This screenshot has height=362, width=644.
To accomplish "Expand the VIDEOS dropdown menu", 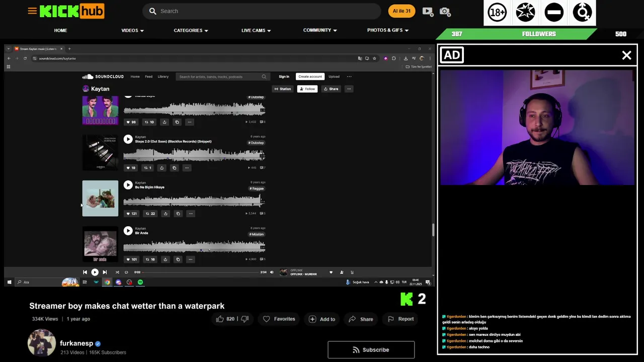I will point(132,30).
